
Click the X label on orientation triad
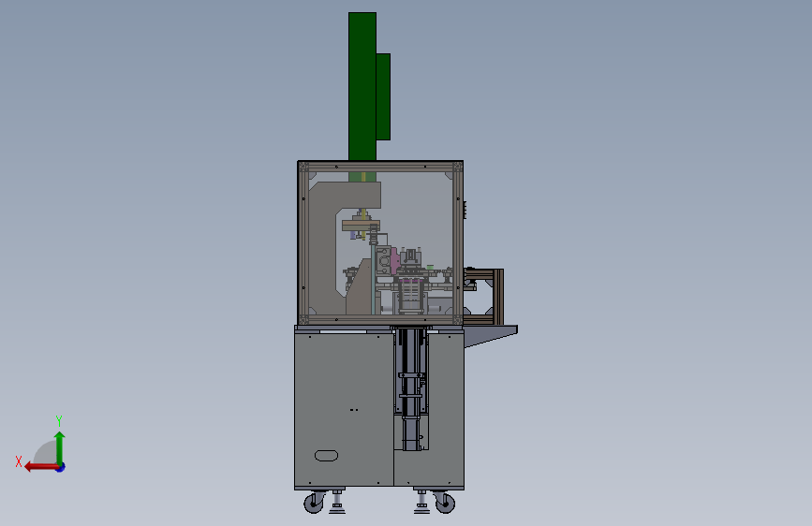[x=19, y=461]
